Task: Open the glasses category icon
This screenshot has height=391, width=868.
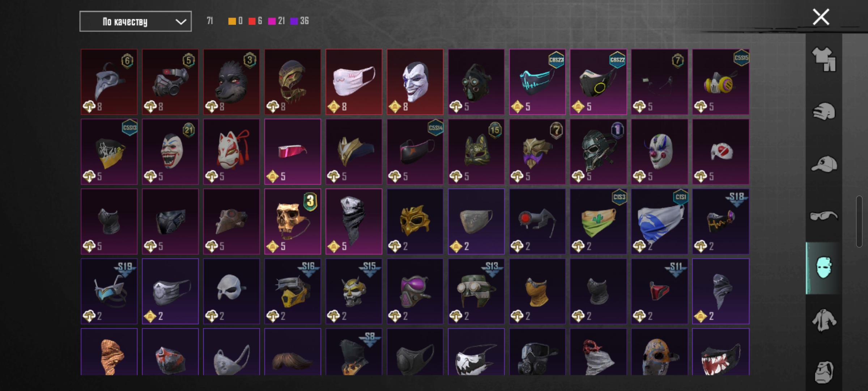Action: 824,216
